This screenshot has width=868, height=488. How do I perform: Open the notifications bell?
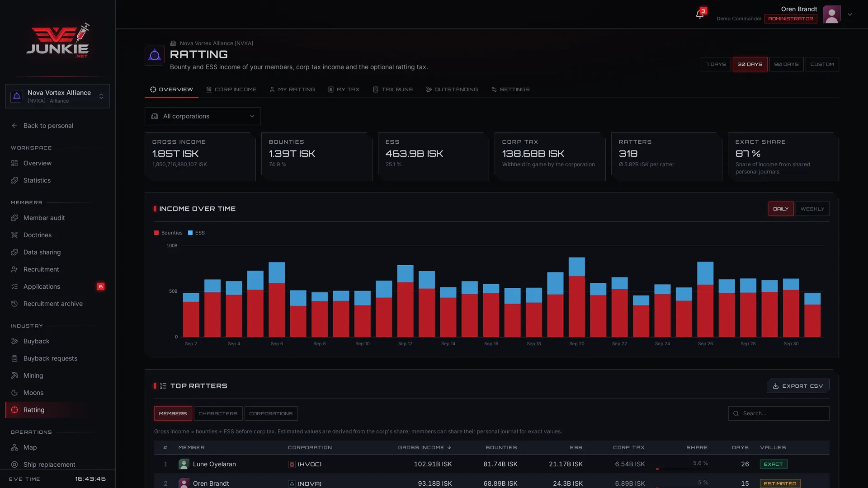tap(699, 14)
